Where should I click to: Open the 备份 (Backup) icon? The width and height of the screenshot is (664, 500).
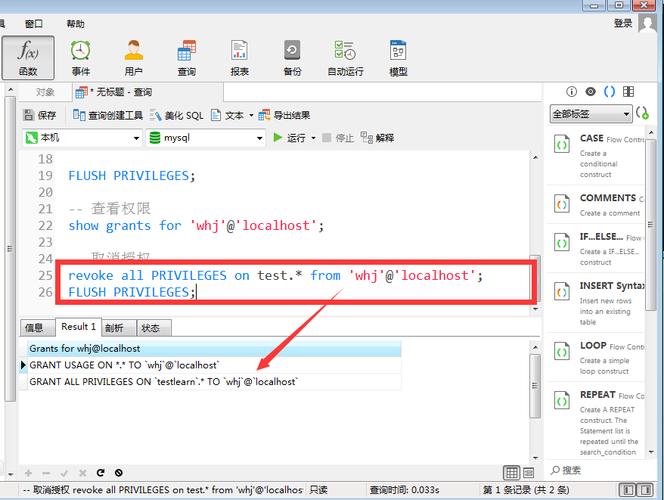[292, 58]
